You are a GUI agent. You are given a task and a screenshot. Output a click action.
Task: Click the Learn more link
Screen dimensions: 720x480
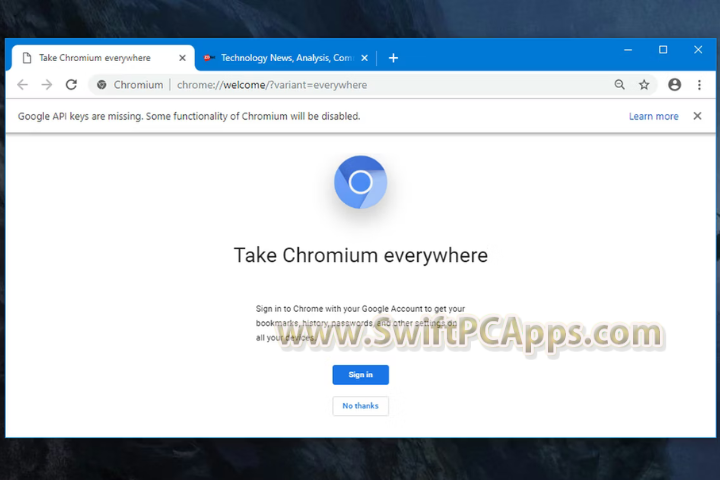(x=653, y=116)
